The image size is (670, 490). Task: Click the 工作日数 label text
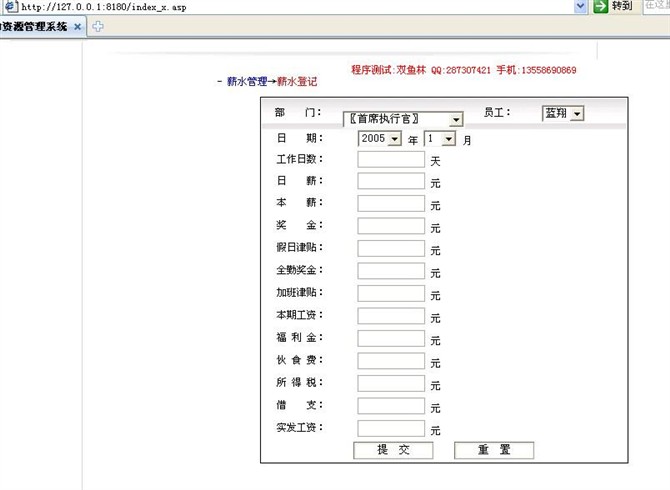point(300,159)
